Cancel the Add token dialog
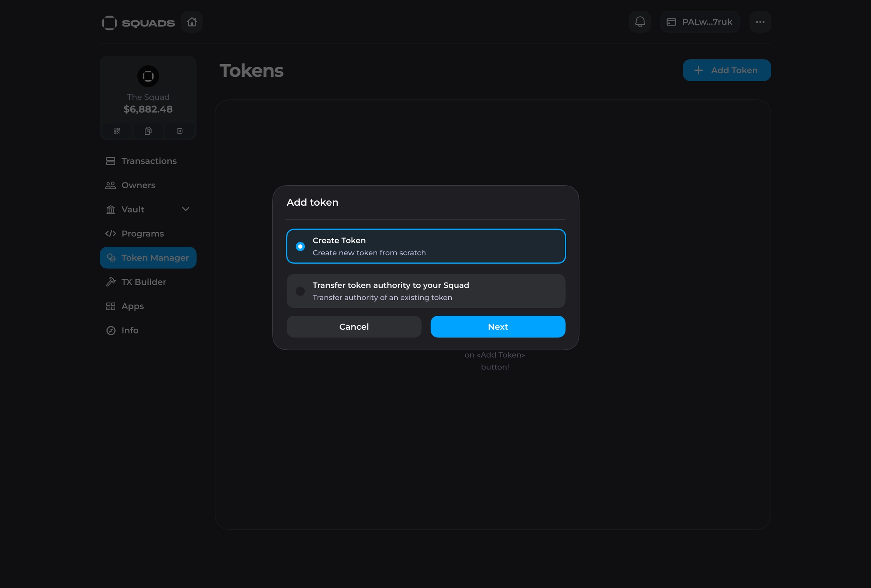This screenshot has width=871, height=588. 354,327
